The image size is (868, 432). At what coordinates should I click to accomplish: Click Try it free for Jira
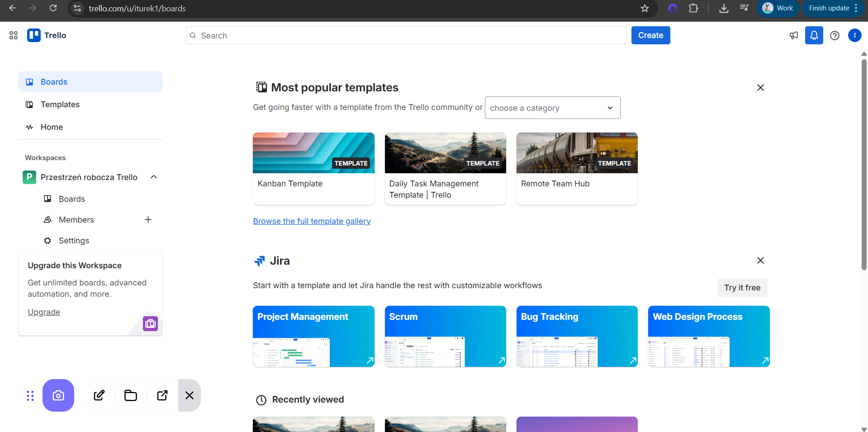pyautogui.click(x=742, y=288)
